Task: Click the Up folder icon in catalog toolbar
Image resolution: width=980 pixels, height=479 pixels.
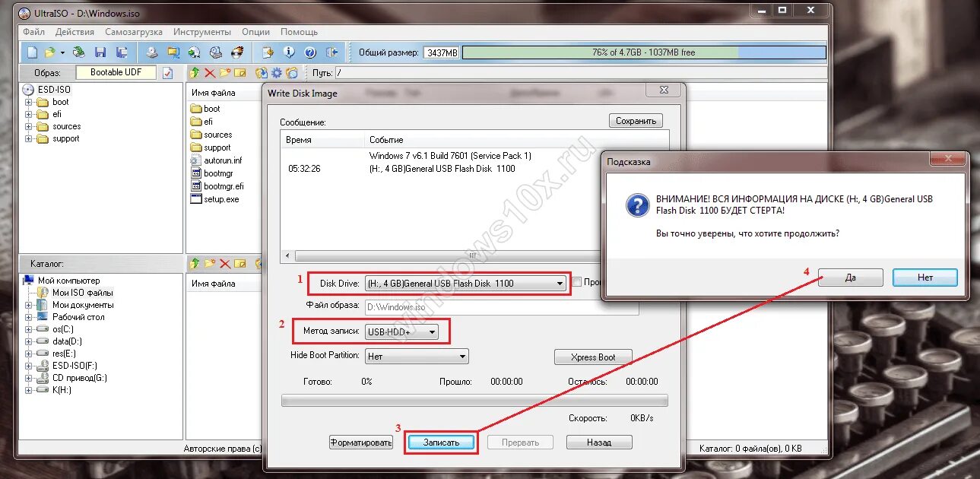Action: pos(195,264)
